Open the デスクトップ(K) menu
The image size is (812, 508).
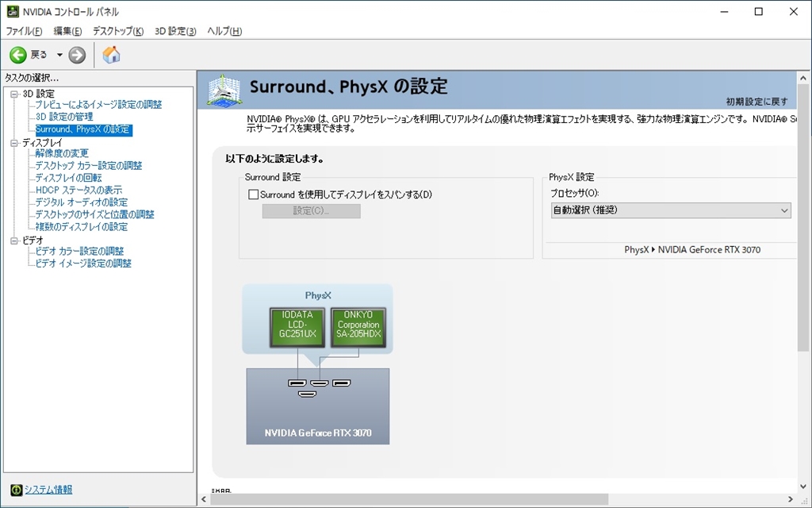117,31
